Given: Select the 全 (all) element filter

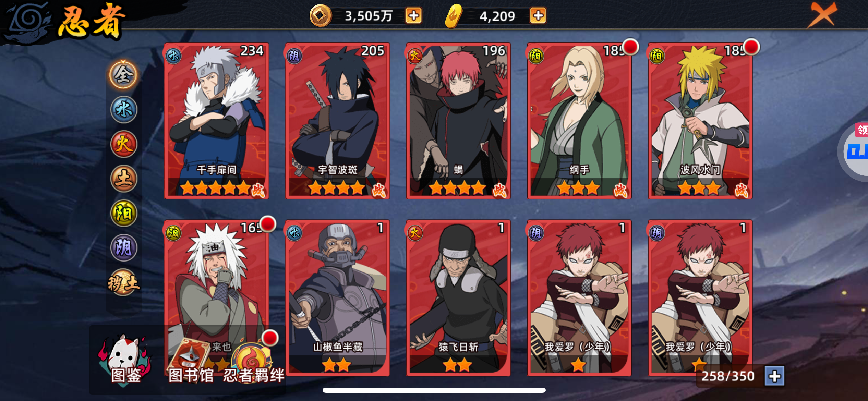Looking at the screenshot, I should coord(123,75).
